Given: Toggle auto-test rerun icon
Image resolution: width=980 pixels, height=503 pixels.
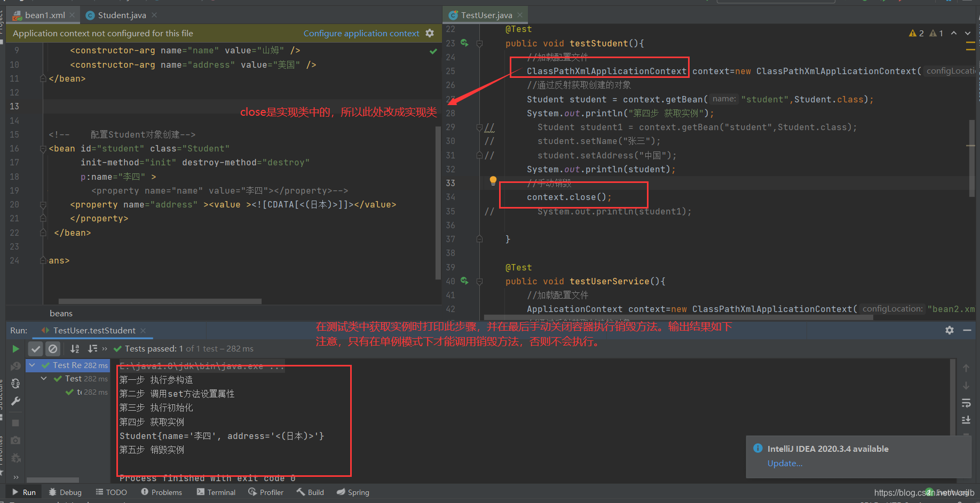Looking at the screenshot, I should (15, 384).
